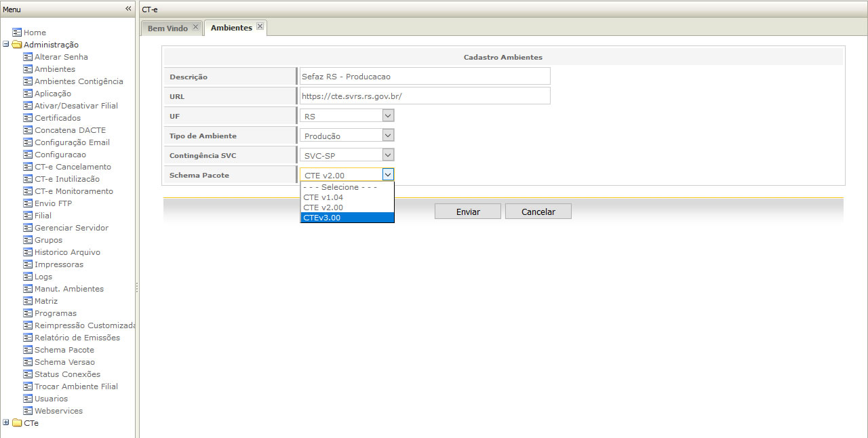The image size is (868, 438).
Task: Click the icon beside Certificados
Action: 28,118
